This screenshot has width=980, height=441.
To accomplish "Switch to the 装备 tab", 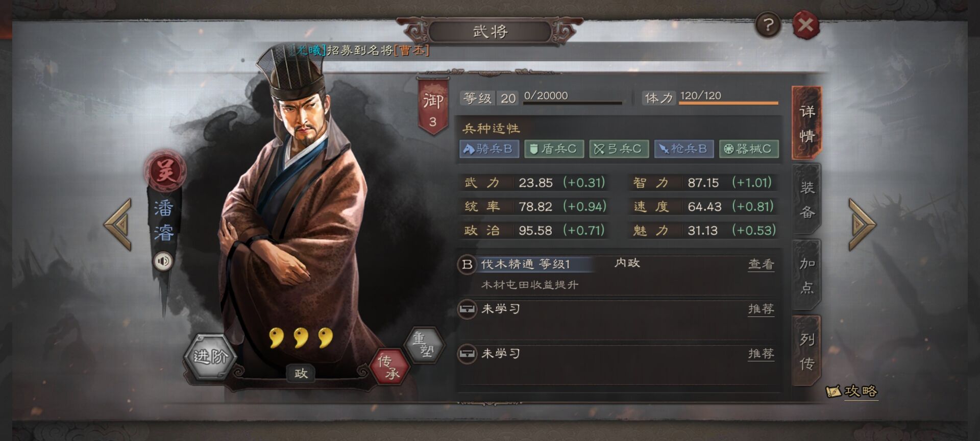I will tap(806, 200).
